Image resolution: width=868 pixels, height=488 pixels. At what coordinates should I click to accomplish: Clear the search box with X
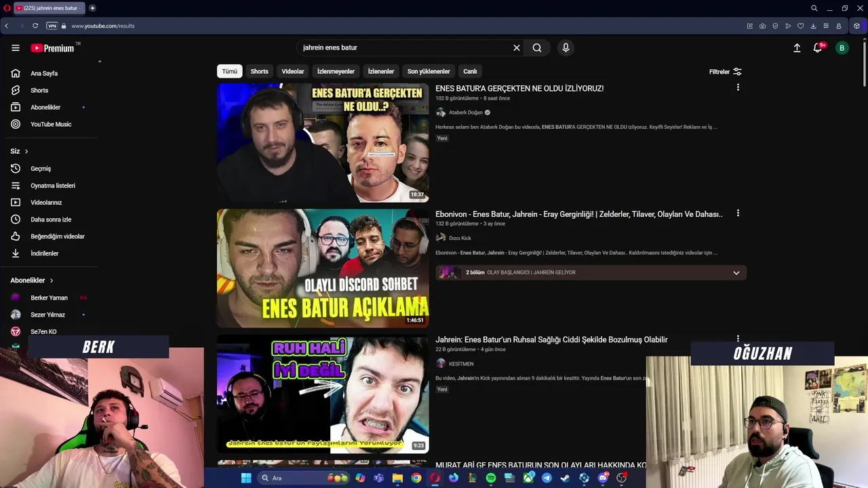click(516, 48)
